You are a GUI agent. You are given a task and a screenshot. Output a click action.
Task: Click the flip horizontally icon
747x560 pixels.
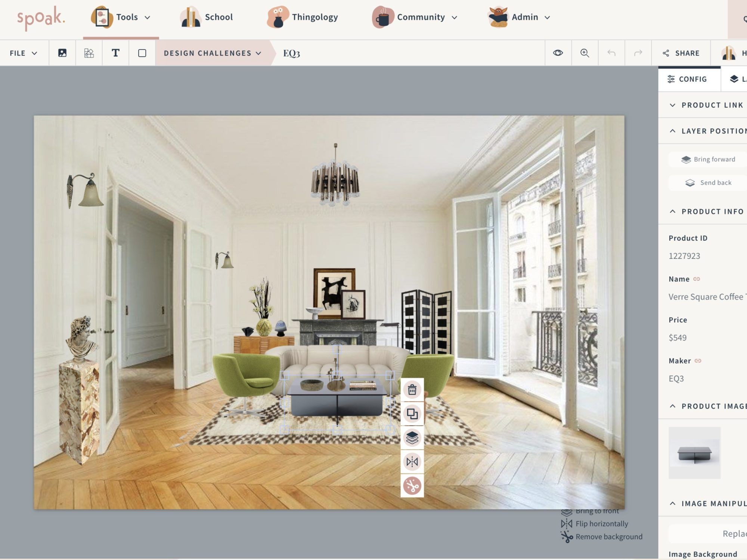412,462
